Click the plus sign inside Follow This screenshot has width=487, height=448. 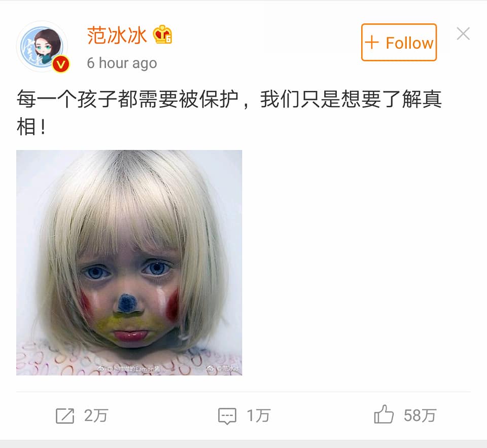[372, 43]
